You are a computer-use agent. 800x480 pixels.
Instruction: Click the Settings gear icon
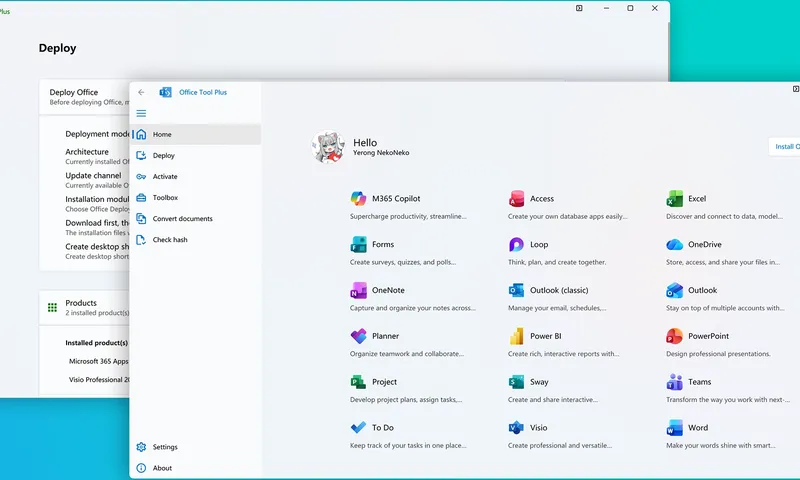click(x=141, y=447)
